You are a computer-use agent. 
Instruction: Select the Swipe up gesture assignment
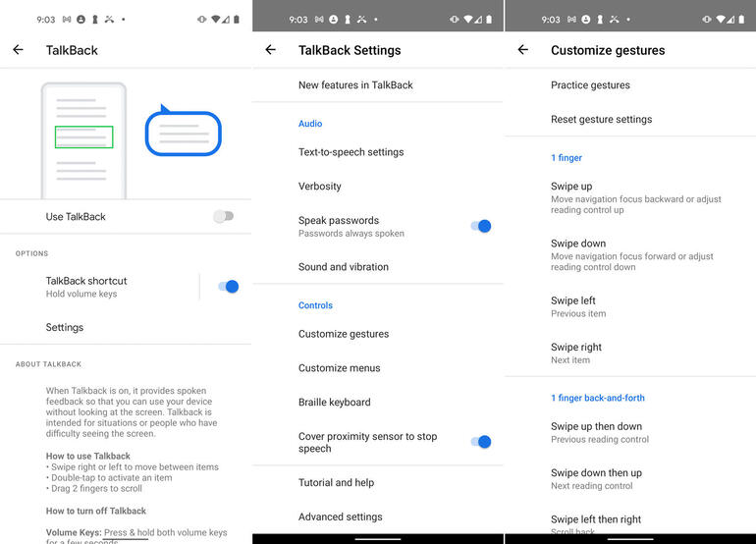pos(630,197)
